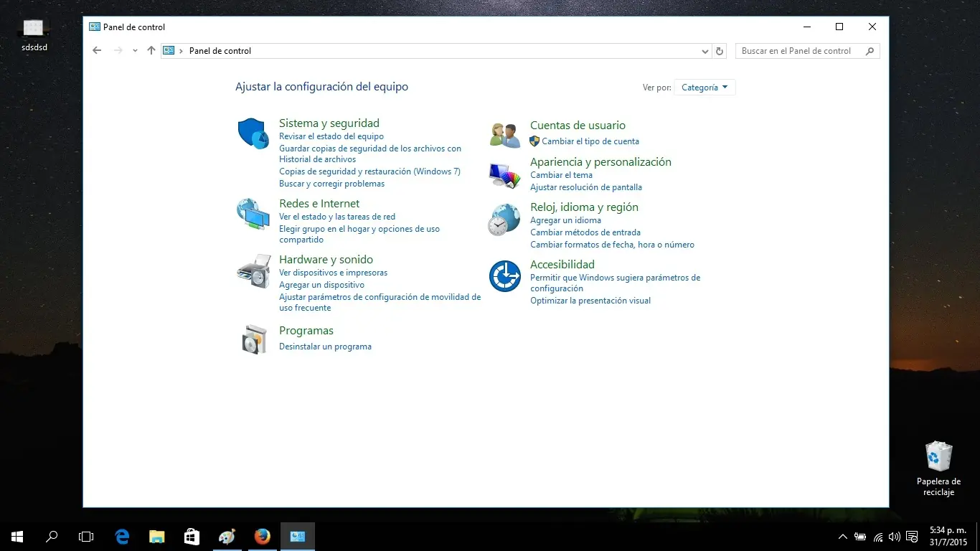Click the Apariencia y personalización monitor icon
Viewport: 980px width, 551px height.
coord(504,174)
